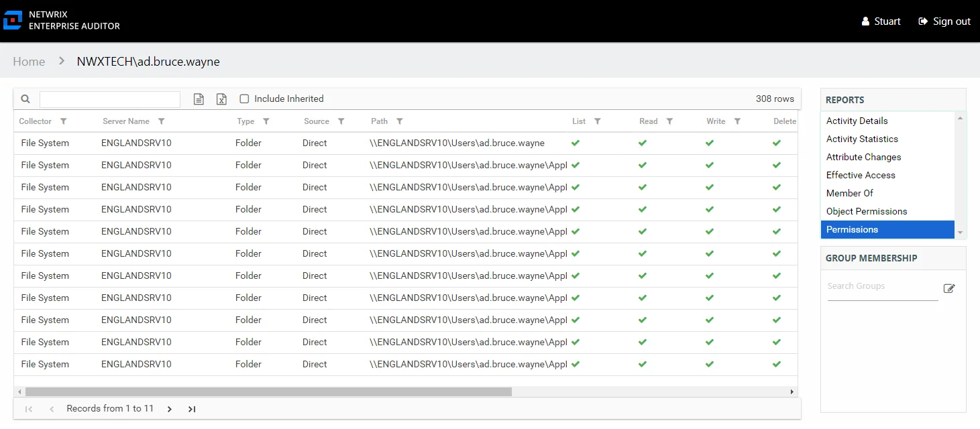
Task: Click the List checkmark in the first row
Action: [576, 143]
